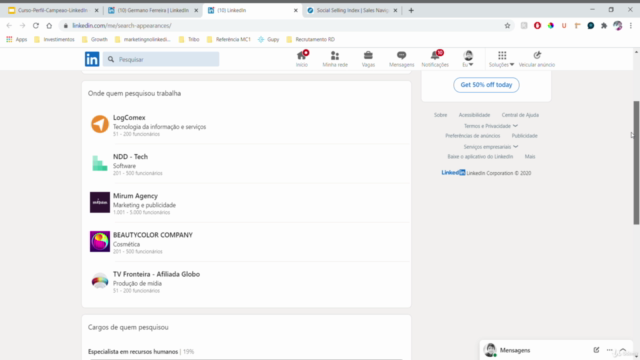Open the LinkedIn home logo
Screen dimensions: 640x360
[x=92, y=59]
